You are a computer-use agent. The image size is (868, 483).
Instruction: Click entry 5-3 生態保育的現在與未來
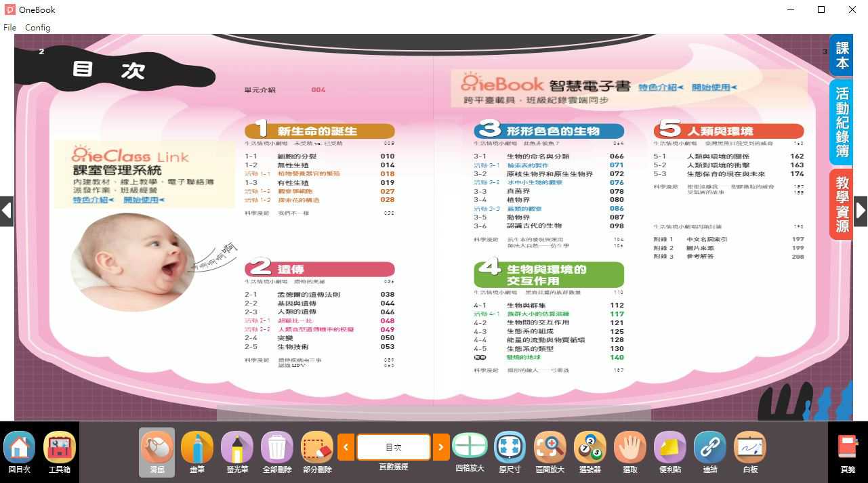[729, 174]
